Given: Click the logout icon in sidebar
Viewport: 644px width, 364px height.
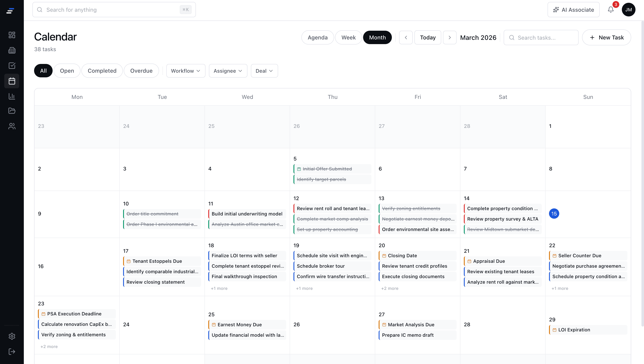Looking at the screenshot, I should (12, 351).
